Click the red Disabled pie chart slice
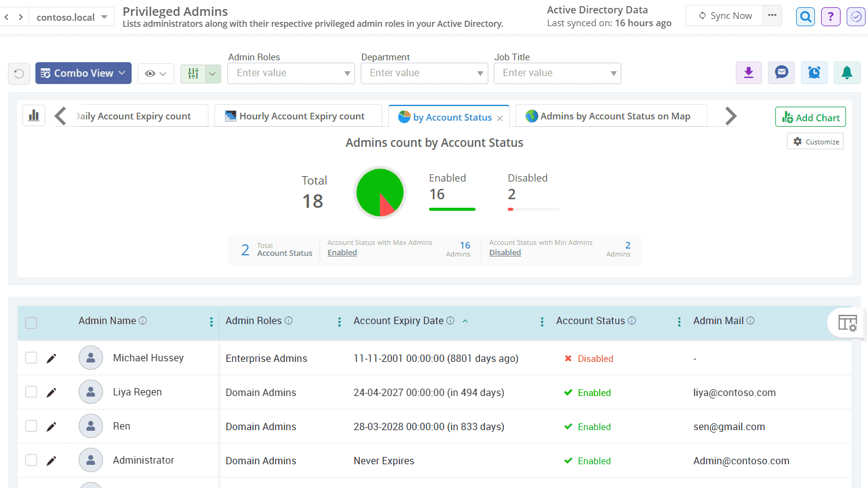868x488 pixels. coord(385,206)
